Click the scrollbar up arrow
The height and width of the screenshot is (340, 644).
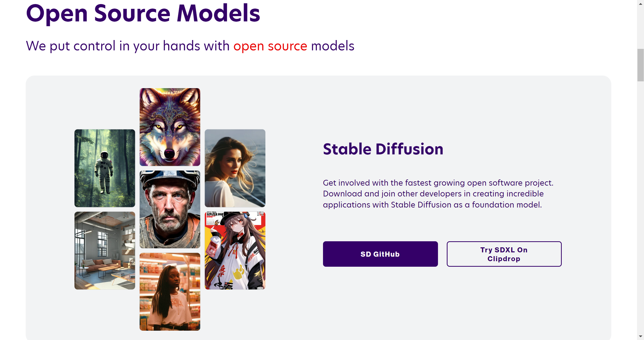click(x=640, y=4)
